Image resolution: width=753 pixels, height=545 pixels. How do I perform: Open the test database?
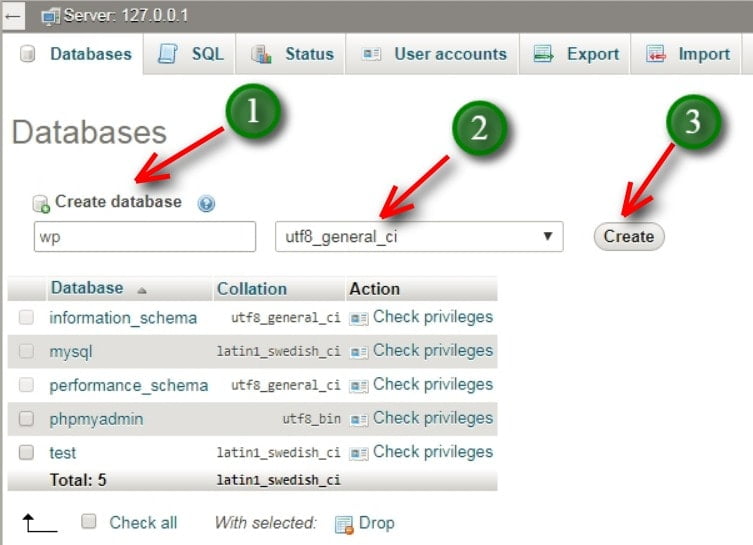62,453
